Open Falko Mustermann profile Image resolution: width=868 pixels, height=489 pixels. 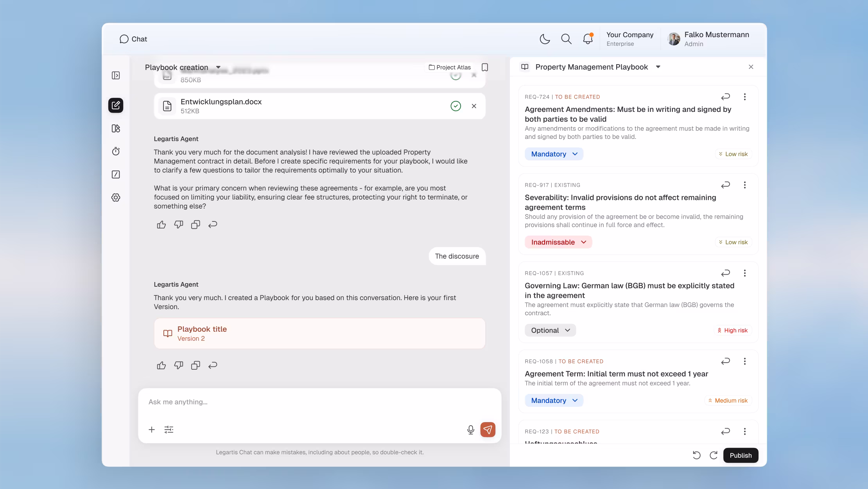708,39
